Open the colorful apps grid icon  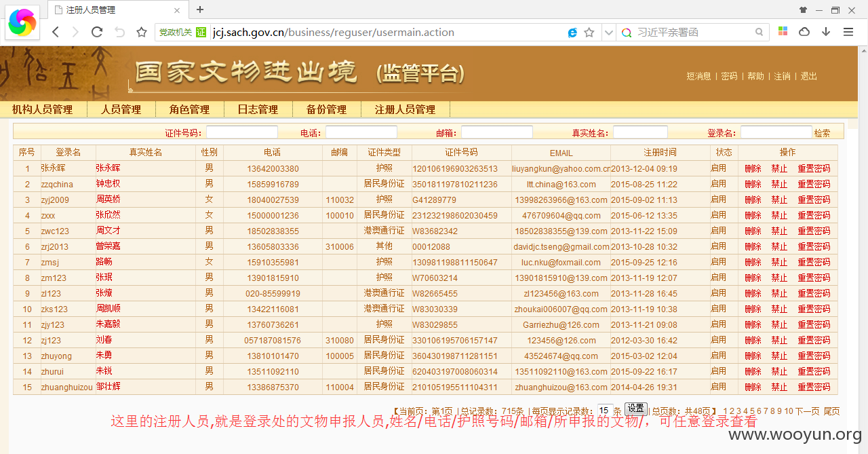coord(783,32)
